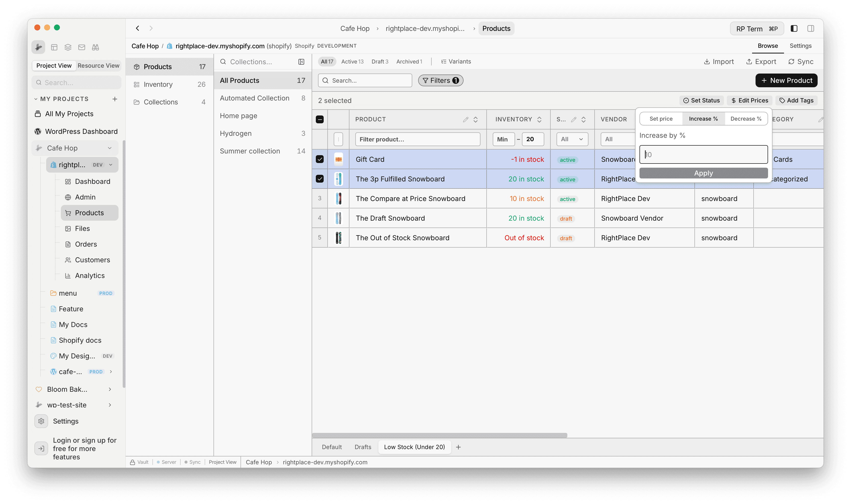Uncheck The 3p Fulfilled Snowboard checkbox
The width and height of the screenshot is (851, 504).
click(320, 179)
